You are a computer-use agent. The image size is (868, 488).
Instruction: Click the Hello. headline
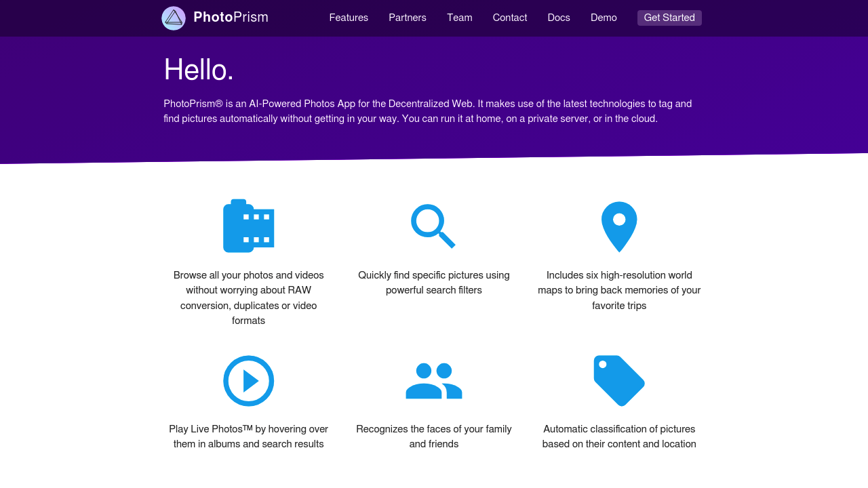199,70
